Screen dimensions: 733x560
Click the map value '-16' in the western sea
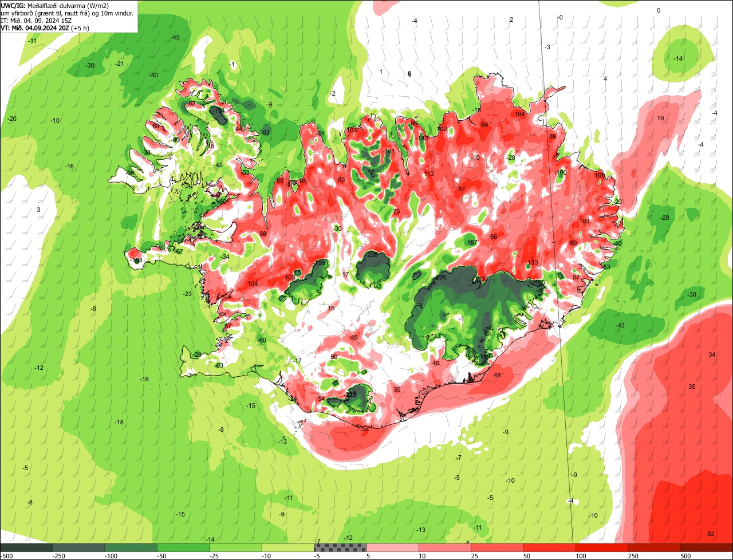[x=69, y=166]
